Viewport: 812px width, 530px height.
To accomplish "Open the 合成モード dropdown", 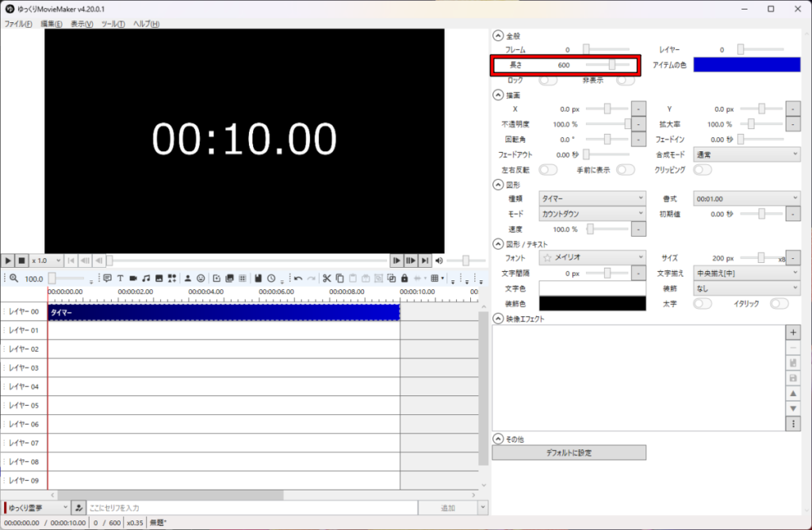I will pyautogui.click(x=747, y=154).
